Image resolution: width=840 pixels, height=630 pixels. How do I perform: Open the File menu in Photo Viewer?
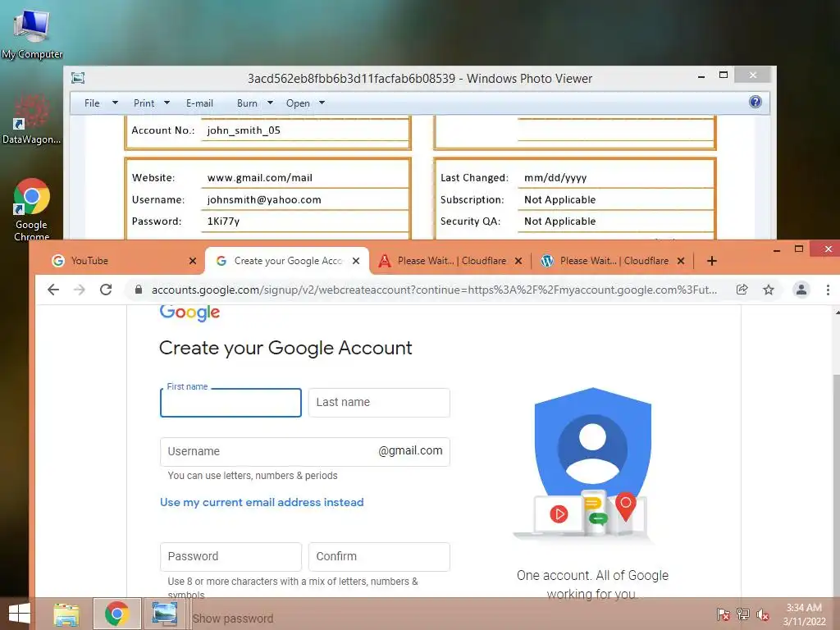point(92,103)
